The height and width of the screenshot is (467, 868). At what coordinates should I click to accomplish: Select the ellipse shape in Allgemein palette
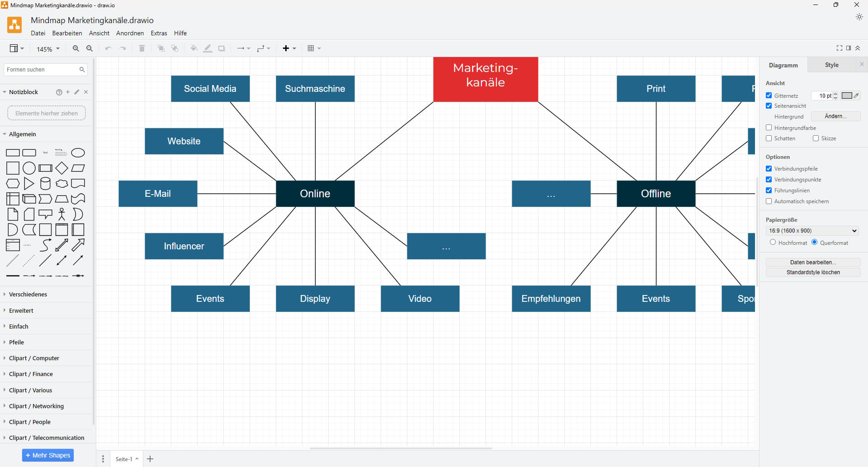click(78, 153)
